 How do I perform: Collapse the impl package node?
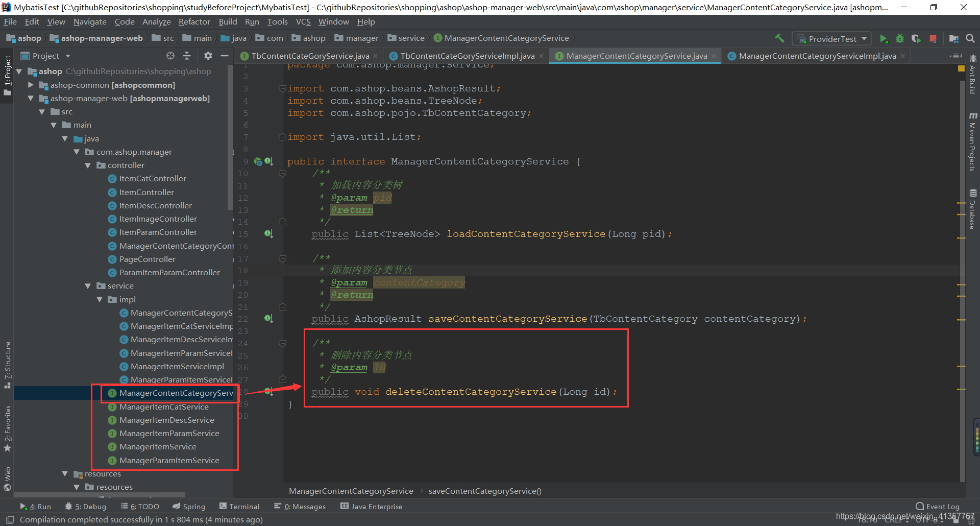[x=100, y=299]
